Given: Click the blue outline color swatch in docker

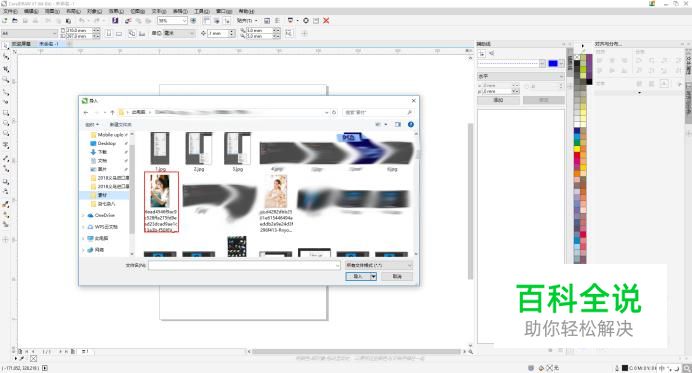Looking at the screenshot, I should coord(553,64).
